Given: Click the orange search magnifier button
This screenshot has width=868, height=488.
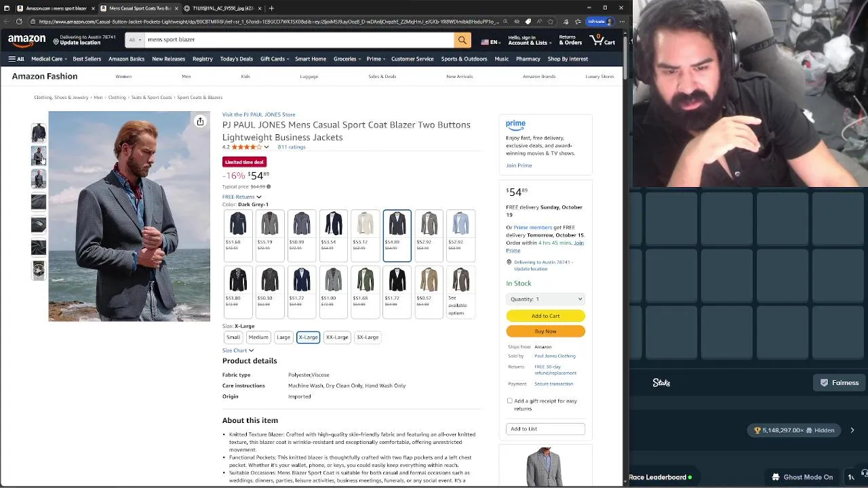Looking at the screenshot, I should pyautogui.click(x=462, y=40).
